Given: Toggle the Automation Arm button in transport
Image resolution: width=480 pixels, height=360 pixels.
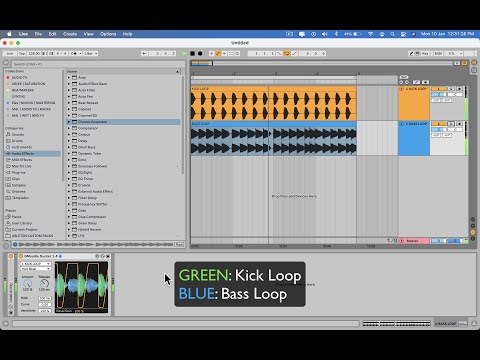Looking at the screenshot, I should tap(218, 53).
